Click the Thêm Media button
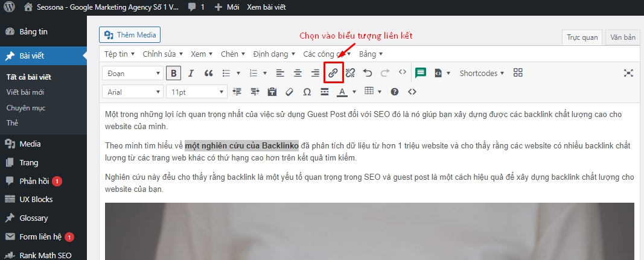This screenshot has width=644, height=260. (130, 35)
